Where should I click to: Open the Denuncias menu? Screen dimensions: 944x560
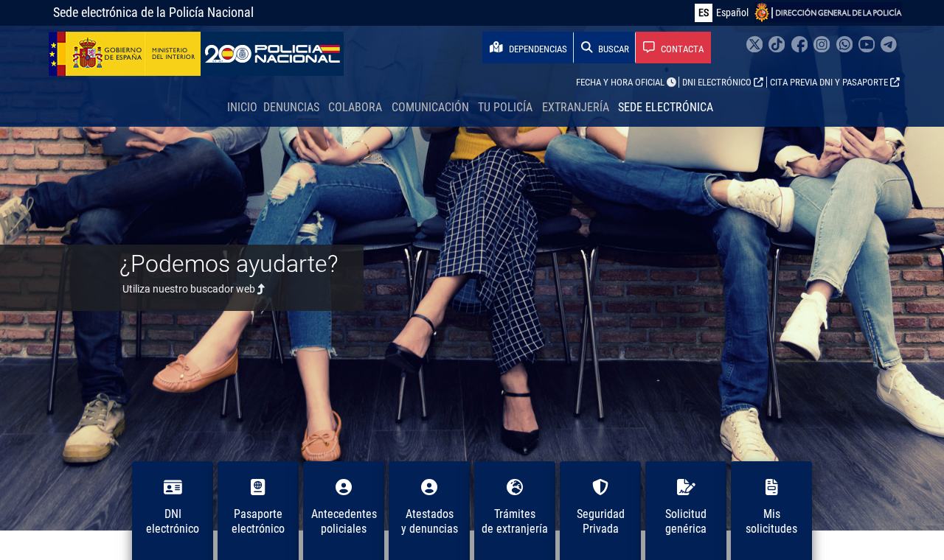(x=291, y=107)
